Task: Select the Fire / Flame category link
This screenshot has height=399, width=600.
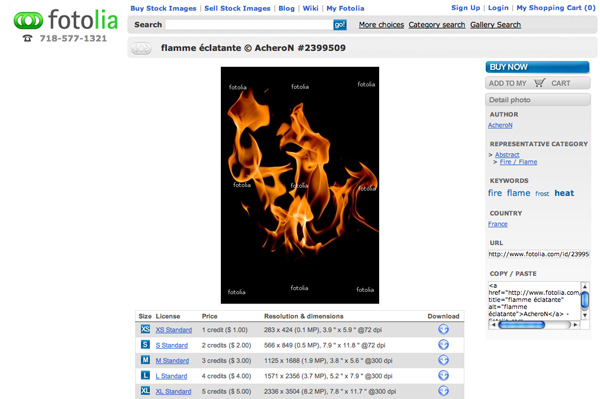Action: (518, 162)
